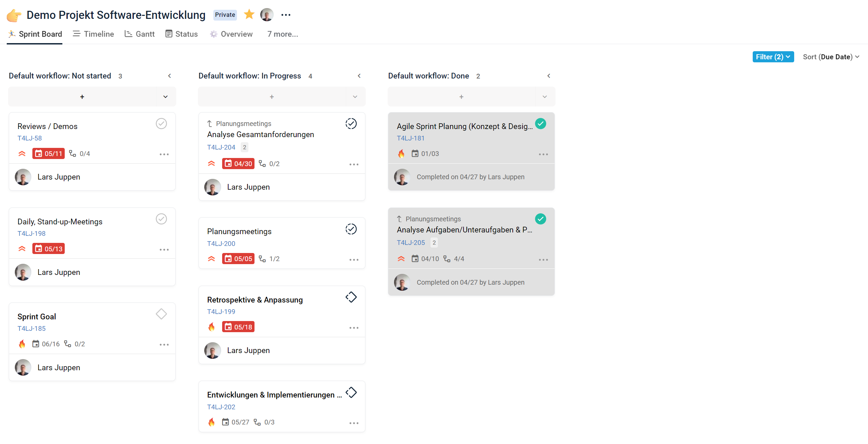Expand add-task options dropdown in Not started column

tap(166, 97)
